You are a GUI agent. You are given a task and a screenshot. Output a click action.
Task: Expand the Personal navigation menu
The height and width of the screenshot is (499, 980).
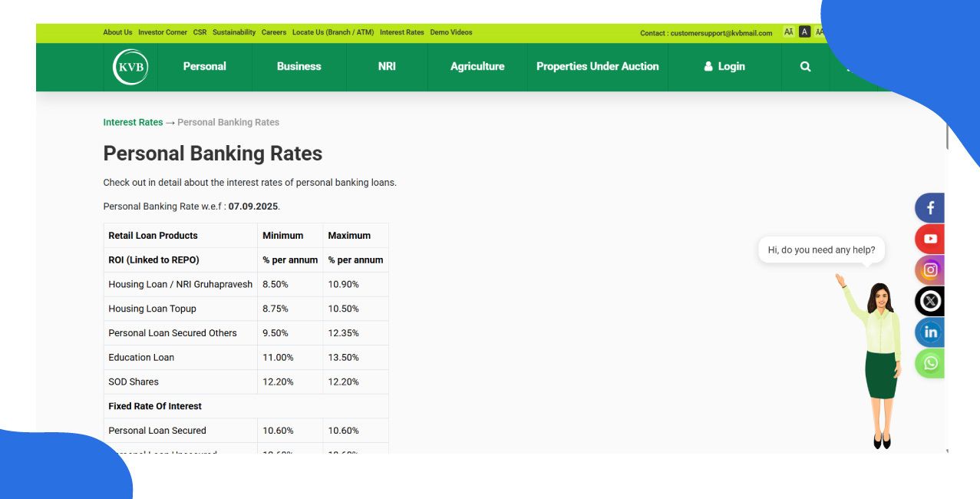pyautogui.click(x=204, y=67)
